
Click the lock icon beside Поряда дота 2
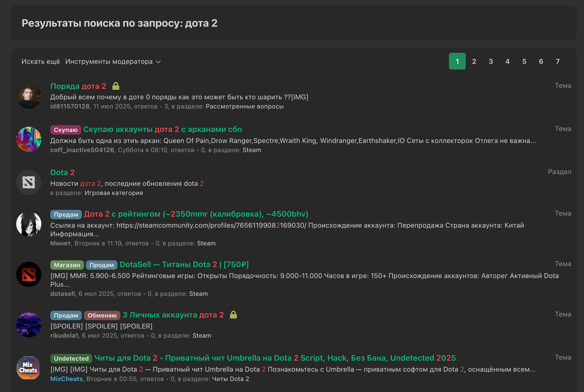point(116,86)
